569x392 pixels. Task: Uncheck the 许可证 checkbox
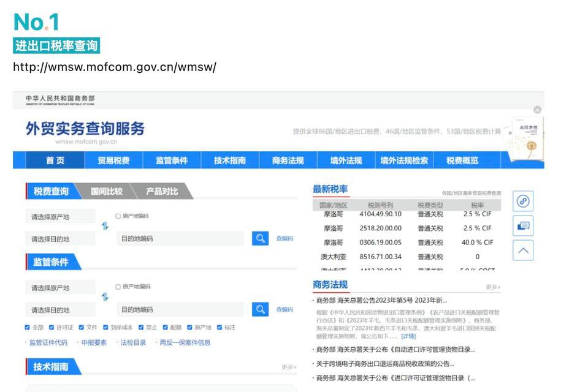click(52, 328)
